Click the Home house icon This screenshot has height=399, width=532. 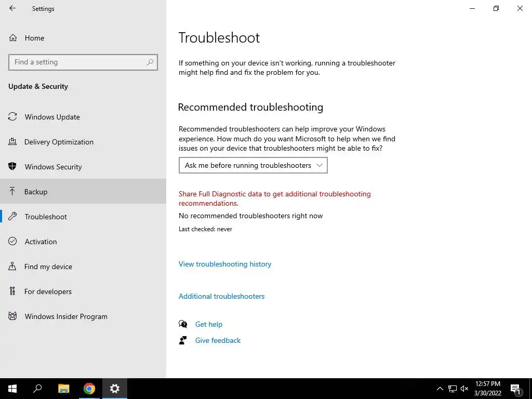13,37
